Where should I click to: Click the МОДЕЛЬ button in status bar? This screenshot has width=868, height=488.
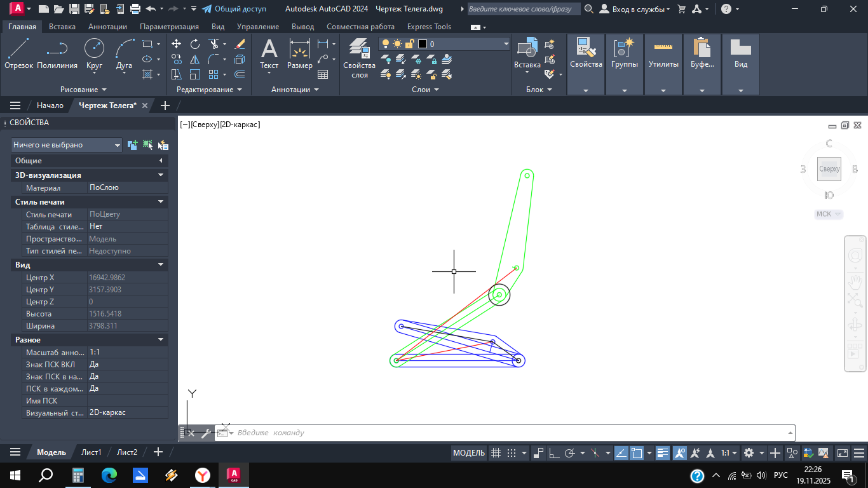(x=469, y=453)
